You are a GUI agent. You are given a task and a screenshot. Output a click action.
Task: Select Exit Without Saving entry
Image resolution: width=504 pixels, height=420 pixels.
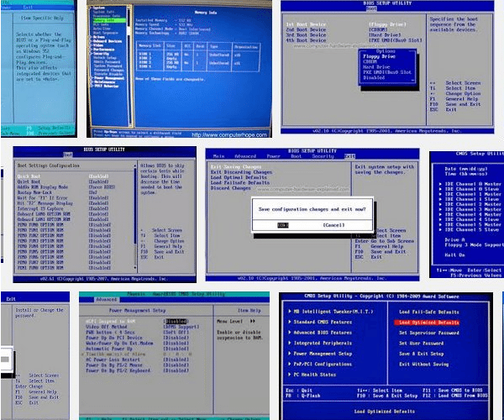click(x=424, y=364)
